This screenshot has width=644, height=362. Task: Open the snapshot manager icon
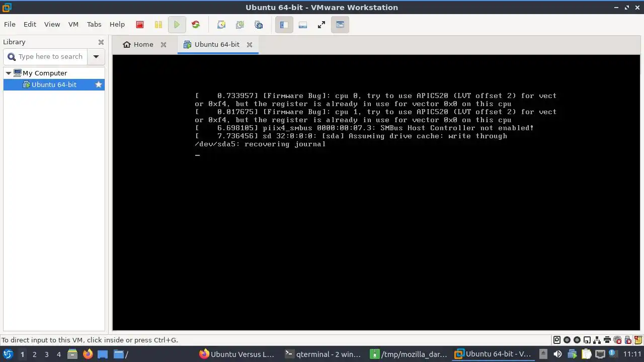[259, 25]
